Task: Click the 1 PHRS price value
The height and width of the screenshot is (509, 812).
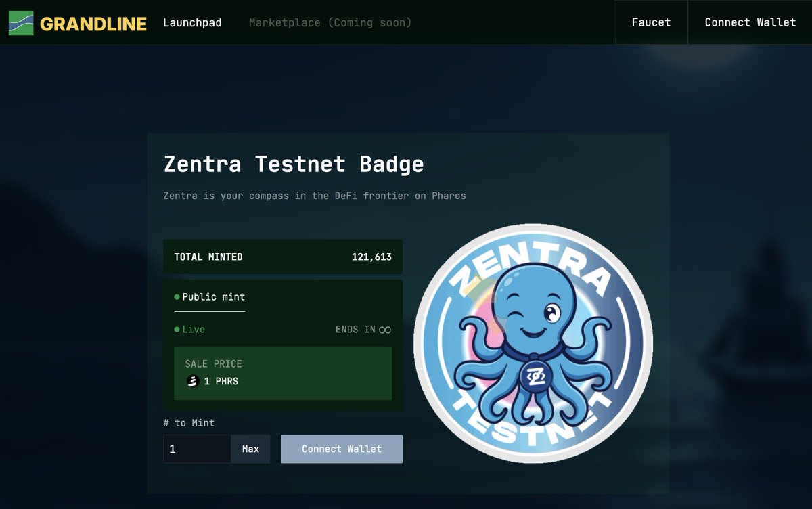Action: click(221, 382)
